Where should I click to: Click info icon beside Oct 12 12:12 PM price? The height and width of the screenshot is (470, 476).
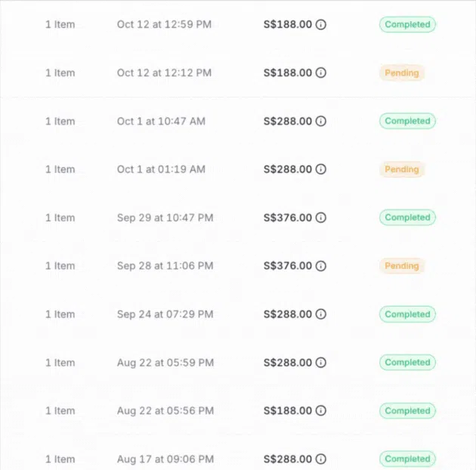(x=321, y=73)
